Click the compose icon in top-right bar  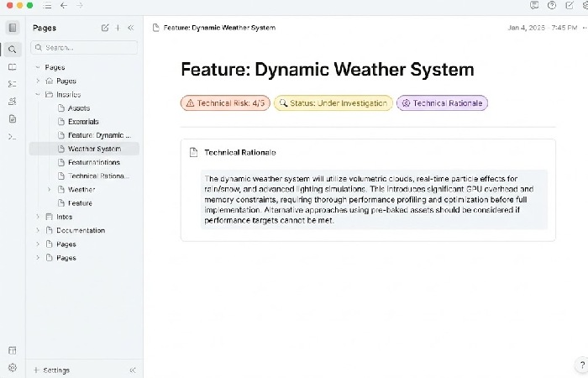(x=570, y=5)
